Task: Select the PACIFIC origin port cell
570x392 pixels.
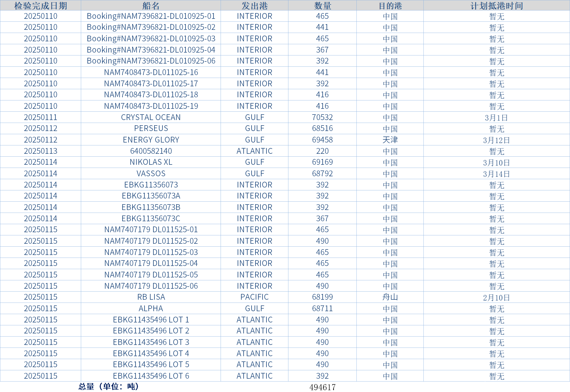Action: 254,297
